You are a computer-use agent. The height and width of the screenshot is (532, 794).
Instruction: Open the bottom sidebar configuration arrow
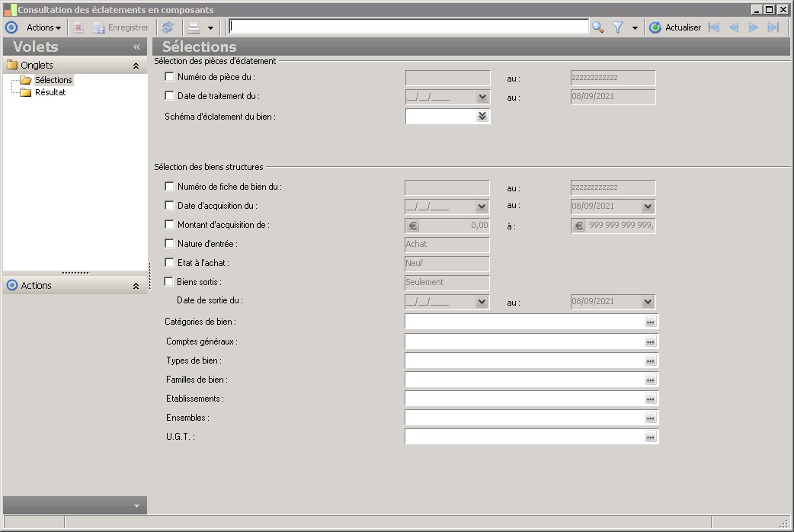pyautogui.click(x=136, y=505)
